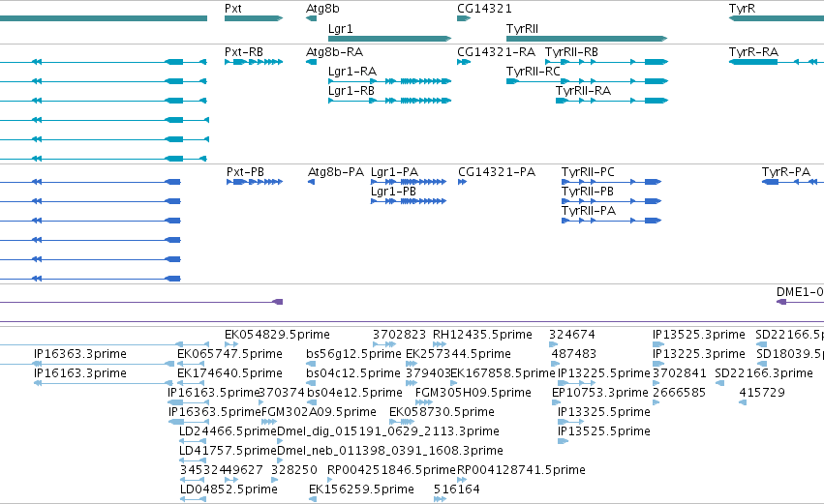Click the IP13225.5prime label
The image size is (824, 504).
tap(604, 373)
